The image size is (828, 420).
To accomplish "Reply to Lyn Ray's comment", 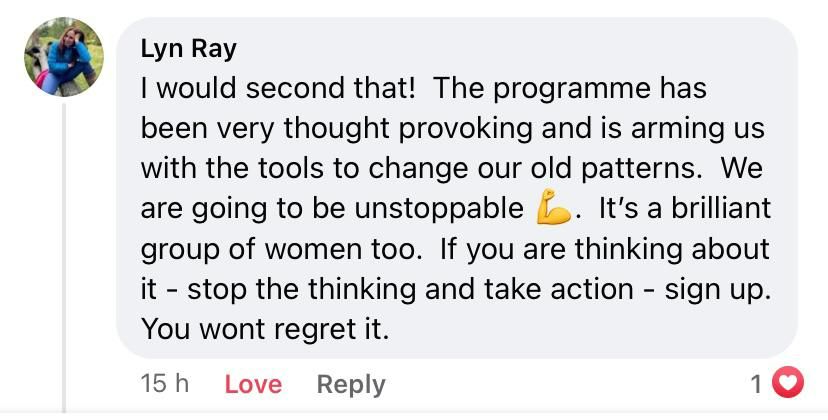I will coord(351,385).
